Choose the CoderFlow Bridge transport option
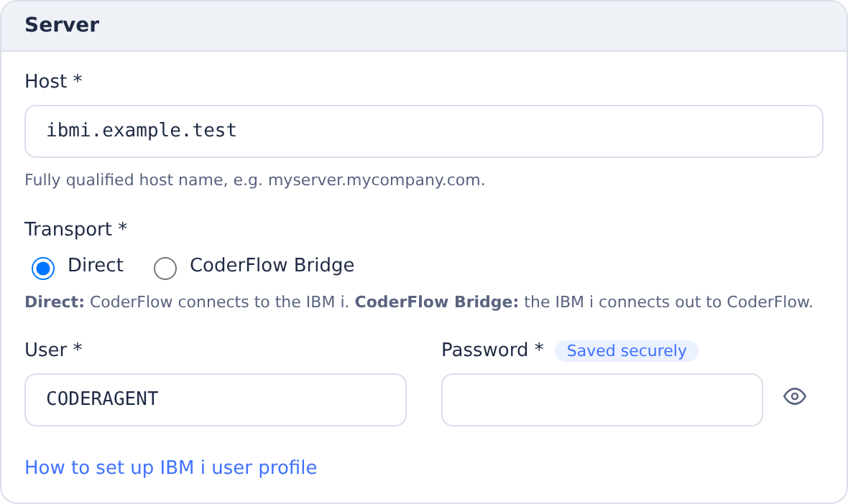This screenshot has height=504, width=848. pyautogui.click(x=165, y=268)
